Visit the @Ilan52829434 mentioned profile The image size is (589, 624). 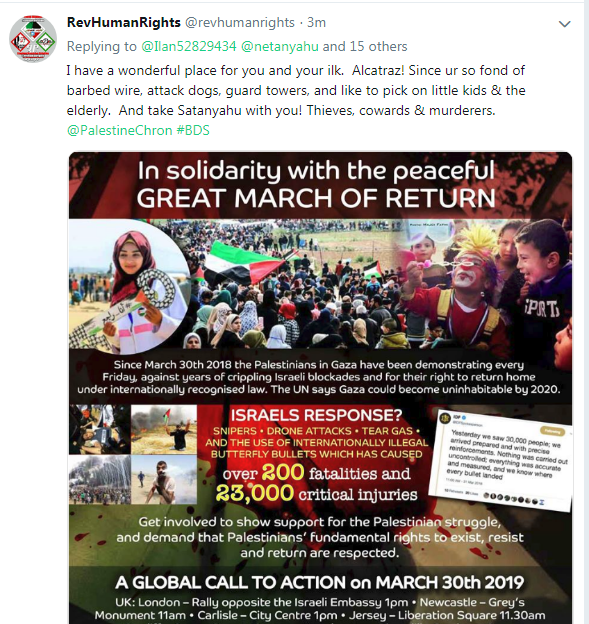pos(189,47)
